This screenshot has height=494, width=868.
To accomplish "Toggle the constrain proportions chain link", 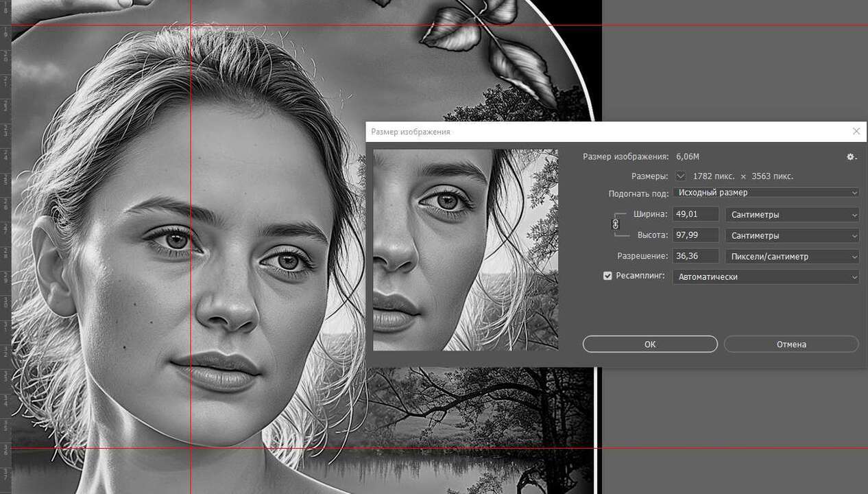I will (x=615, y=224).
